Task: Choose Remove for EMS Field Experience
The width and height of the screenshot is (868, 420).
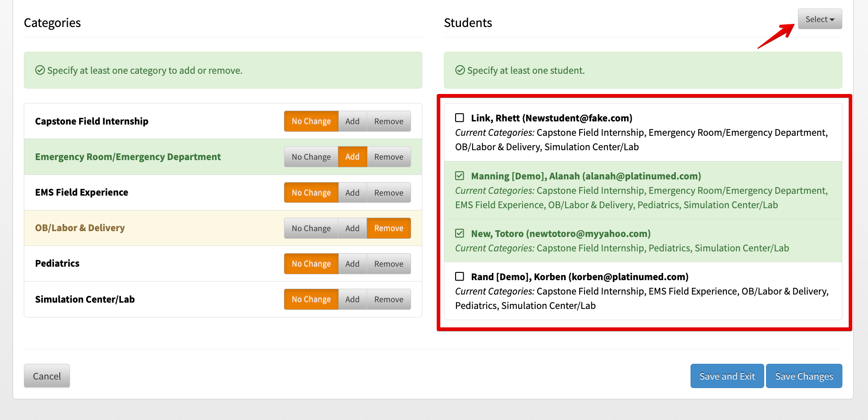Action: point(389,192)
